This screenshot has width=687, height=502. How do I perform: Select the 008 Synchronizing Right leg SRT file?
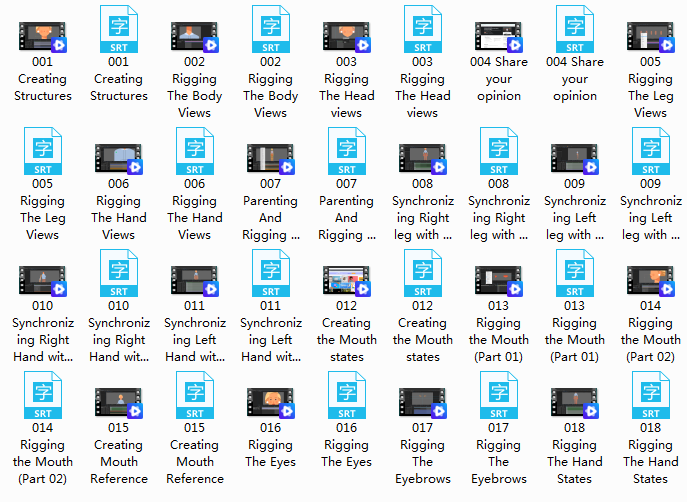(499, 151)
